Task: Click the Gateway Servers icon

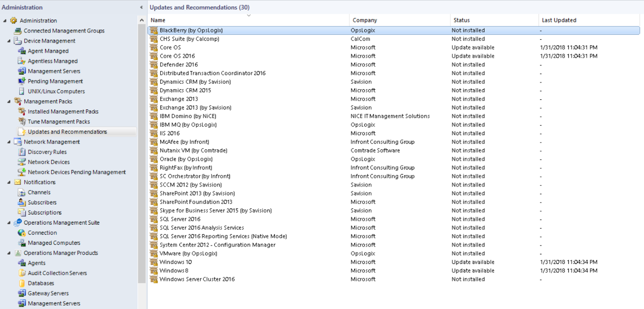Action: coord(22,293)
